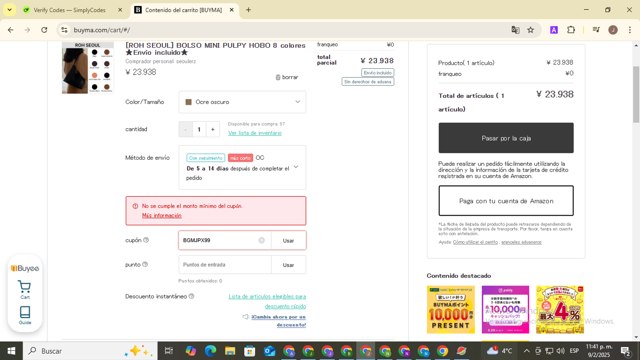The width and height of the screenshot is (640, 360).
Task: Open the Buyee Cart icon
Action: (x=24, y=290)
